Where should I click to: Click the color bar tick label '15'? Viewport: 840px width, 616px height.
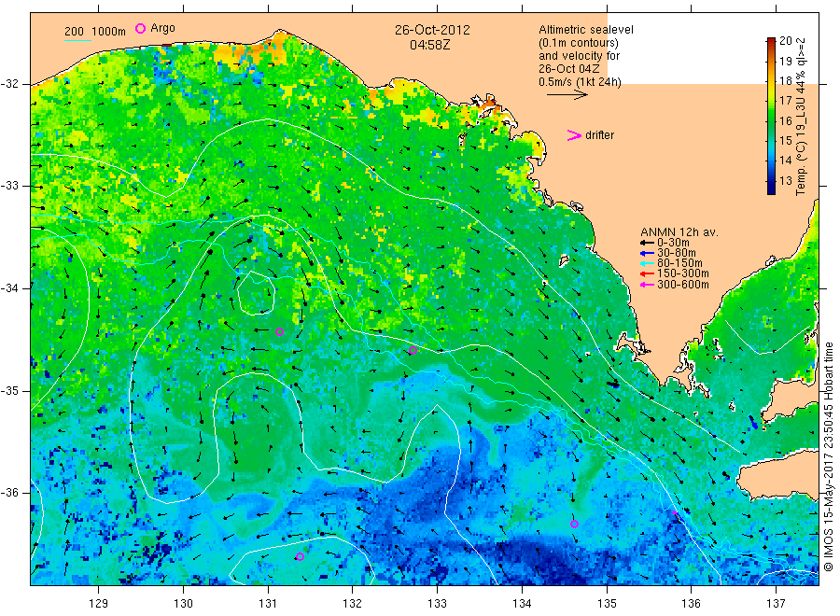pos(785,141)
